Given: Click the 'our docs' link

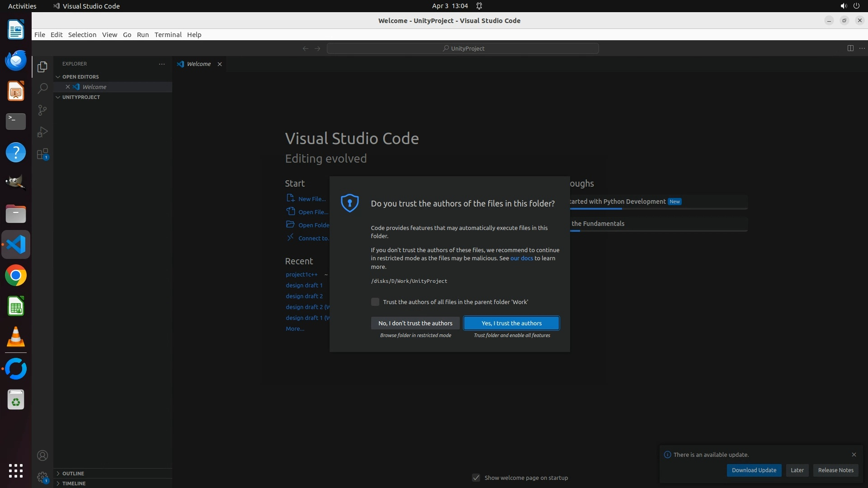Looking at the screenshot, I should click(521, 258).
